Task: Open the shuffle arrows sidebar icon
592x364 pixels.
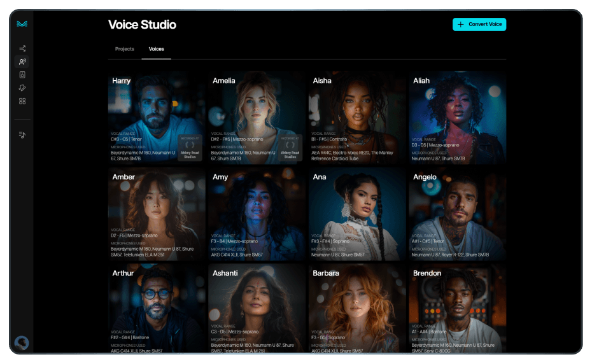Action: [x=22, y=48]
